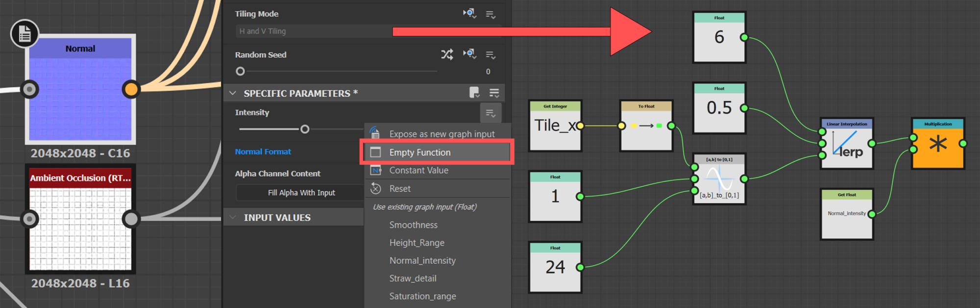Click output connector of Float 6 node

[744, 37]
